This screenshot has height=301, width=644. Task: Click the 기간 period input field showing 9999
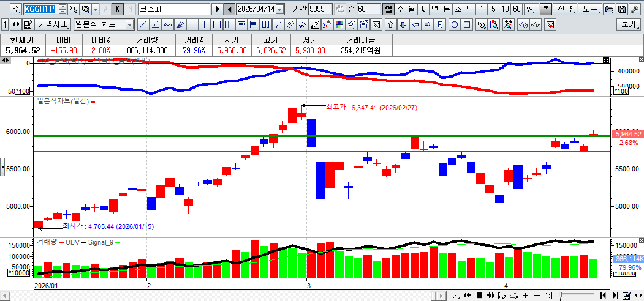point(320,9)
